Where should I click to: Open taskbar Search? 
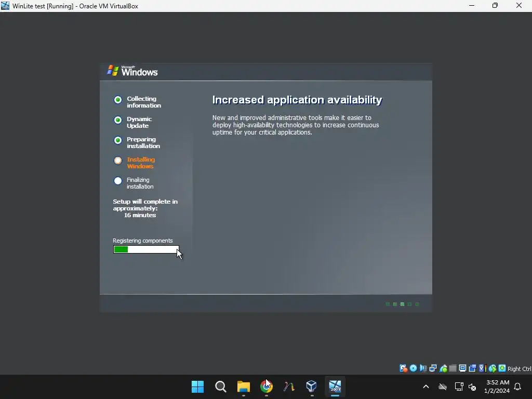coord(220,387)
